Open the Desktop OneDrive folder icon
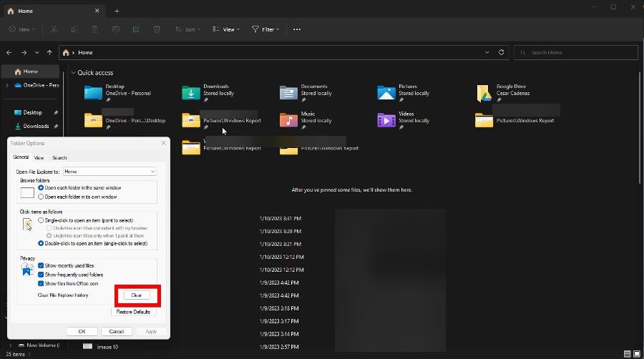 [x=93, y=93]
